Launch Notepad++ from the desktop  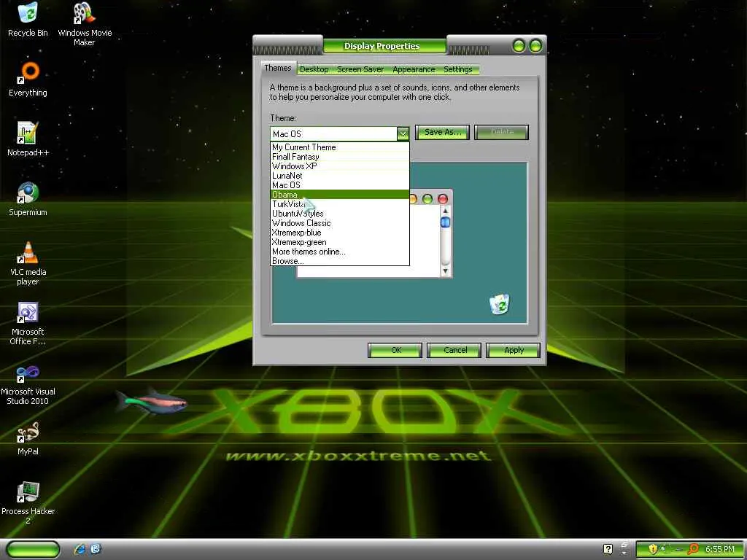coord(28,139)
